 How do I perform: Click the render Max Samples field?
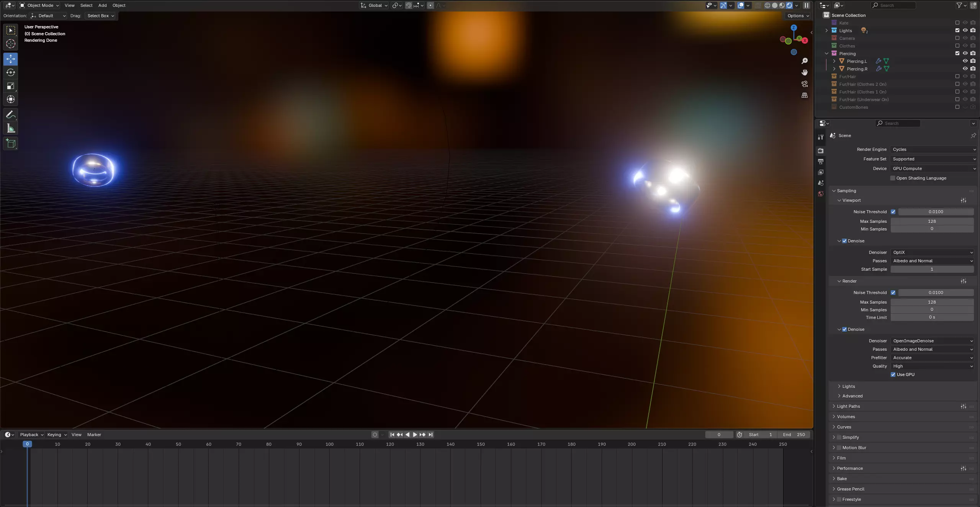(932, 302)
